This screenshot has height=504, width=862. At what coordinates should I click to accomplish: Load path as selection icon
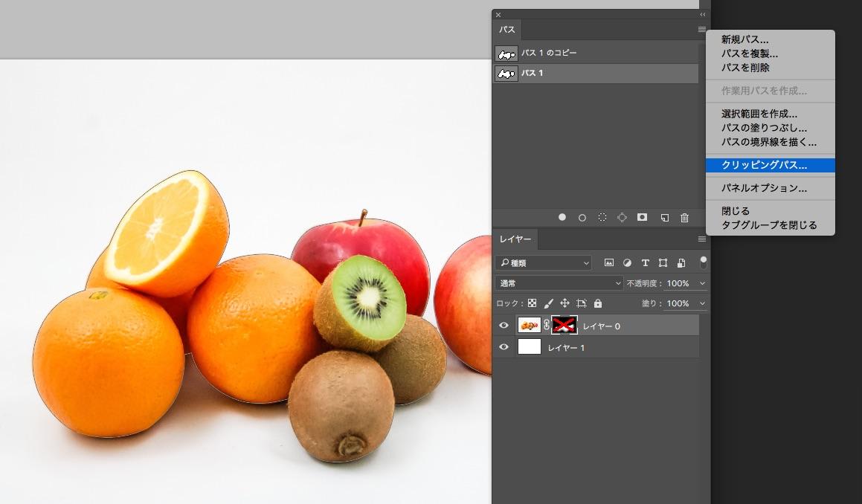coord(602,217)
